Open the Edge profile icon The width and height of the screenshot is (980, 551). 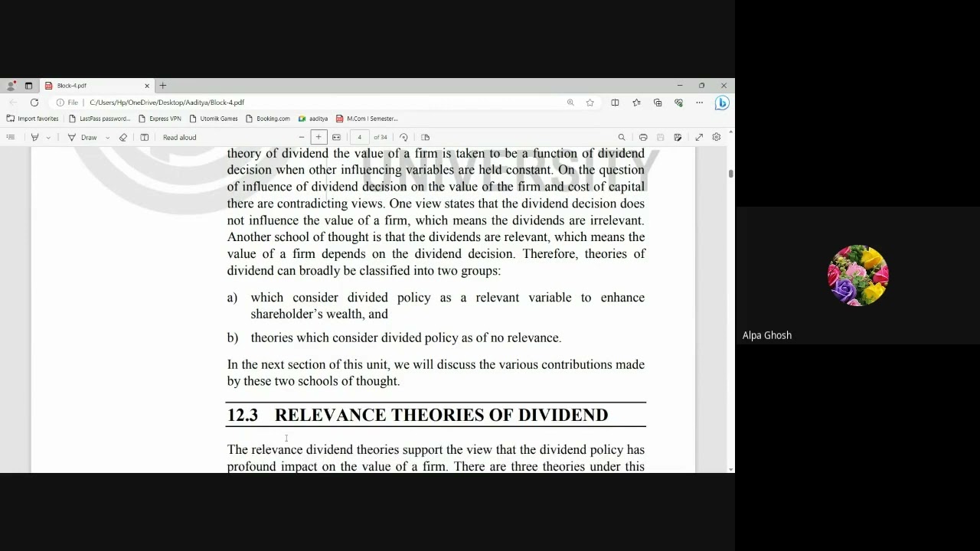pos(11,86)
